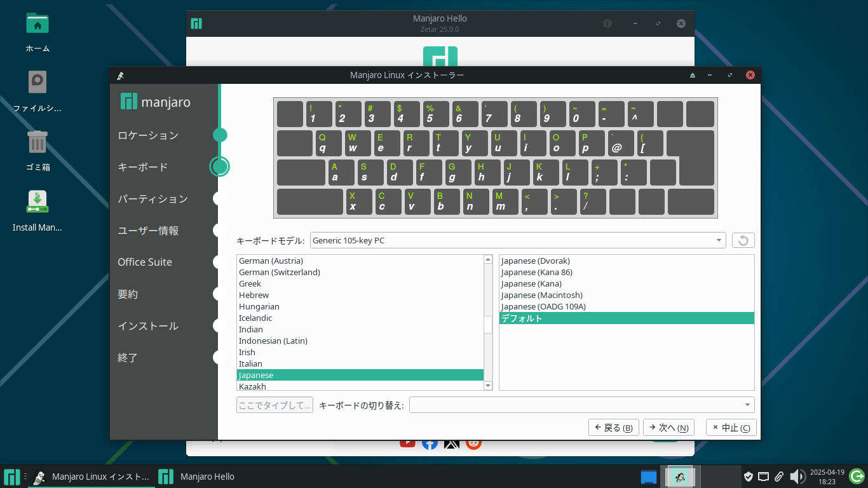Viewport: 868px width, 488px height.
Task: Pick Icelandic from the layout list
Action: tap(360, 318)
